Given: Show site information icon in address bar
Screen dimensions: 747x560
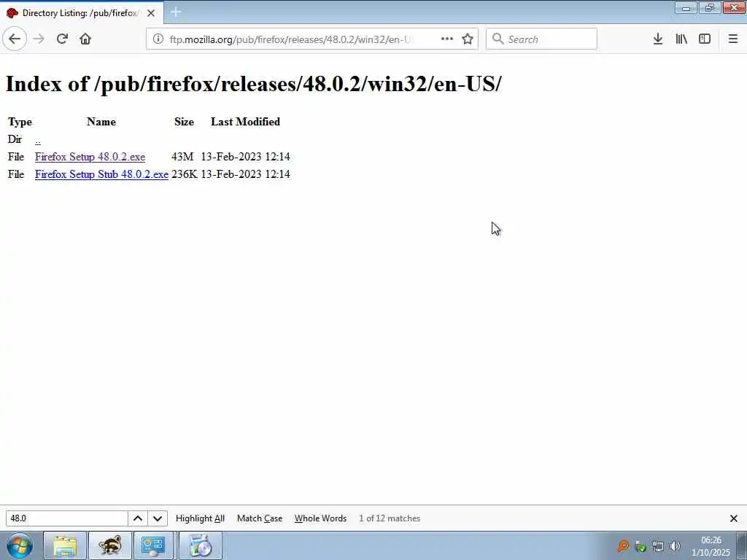Looking at the screenshot, I should click(x=158, y=39).
